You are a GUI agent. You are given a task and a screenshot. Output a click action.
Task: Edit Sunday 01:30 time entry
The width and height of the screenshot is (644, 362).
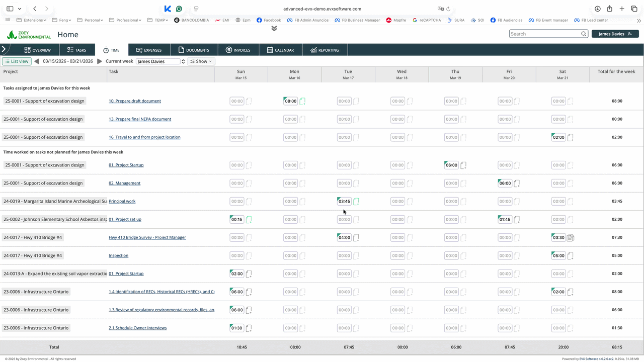[237, 328]
